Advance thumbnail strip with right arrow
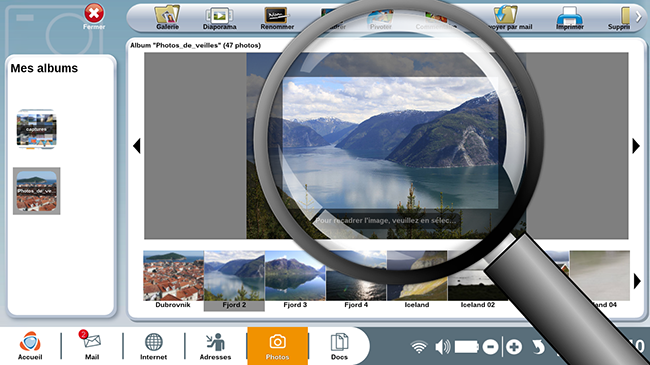Image resolution: width=650 pixels, height=365 pixels. (x=637, y=281)
